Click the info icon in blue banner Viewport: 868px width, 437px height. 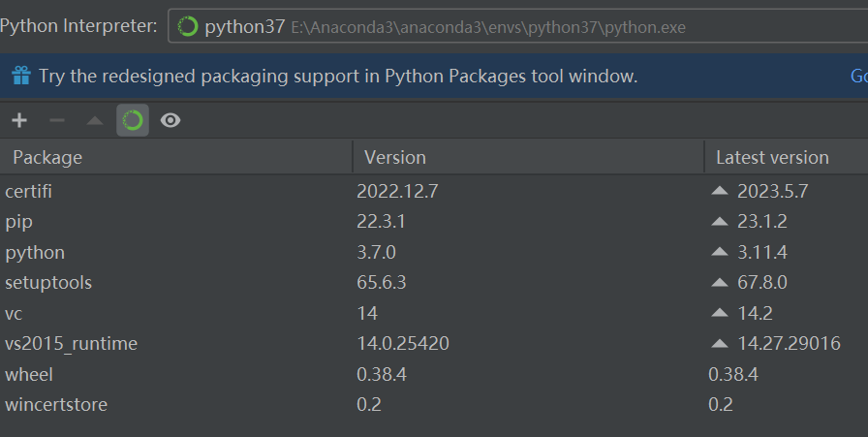[21, 76]
